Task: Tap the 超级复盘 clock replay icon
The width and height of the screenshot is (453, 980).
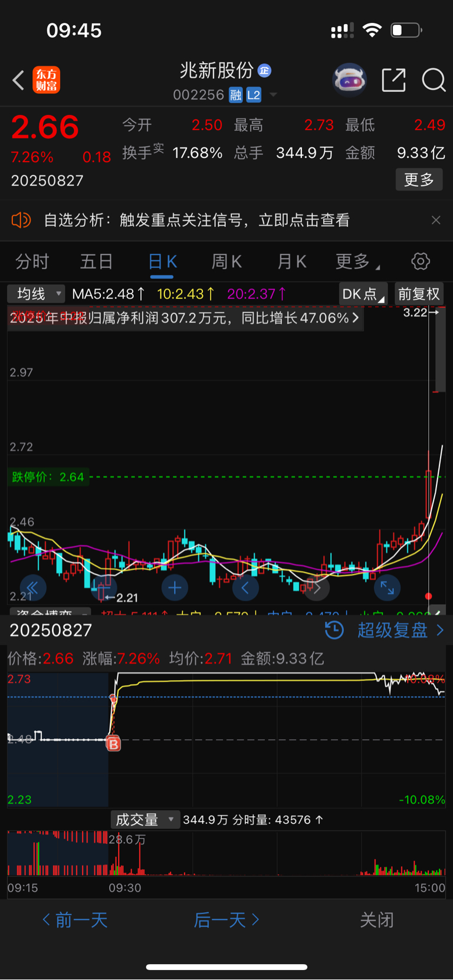Action: (x=334, y=631)
